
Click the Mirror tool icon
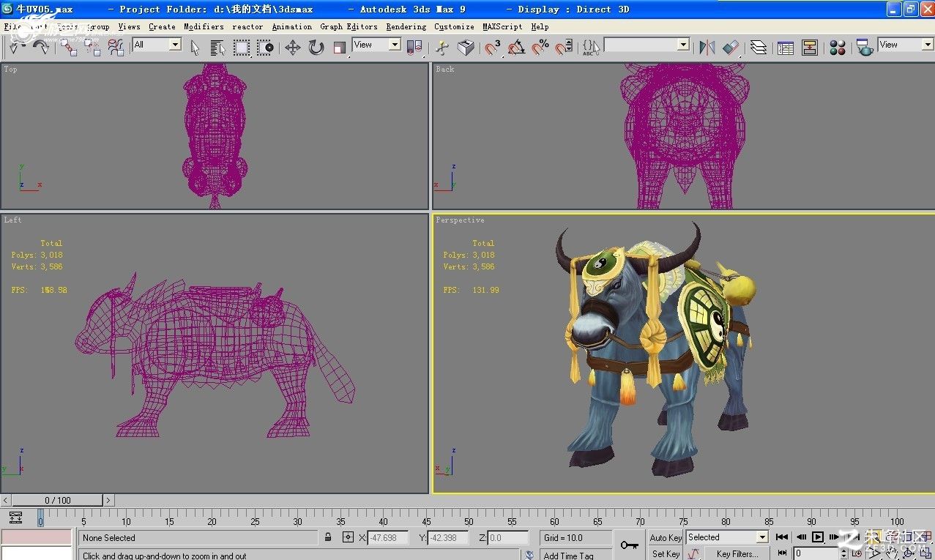[707, 48]
